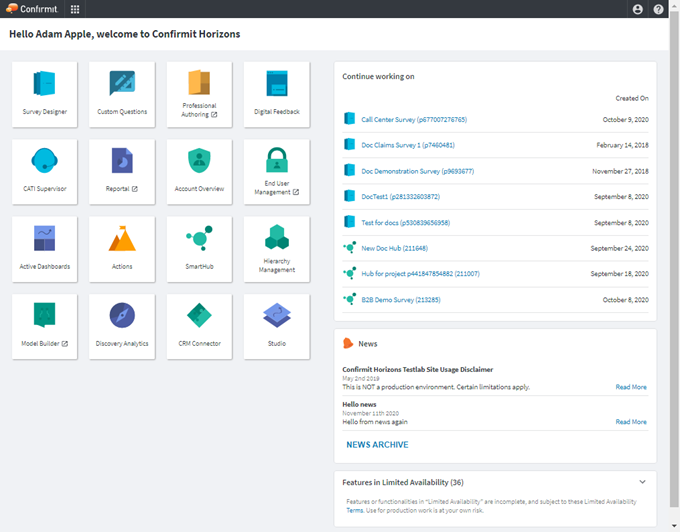
Task: Launch the Reportal tile
Action: coord(122,172)
